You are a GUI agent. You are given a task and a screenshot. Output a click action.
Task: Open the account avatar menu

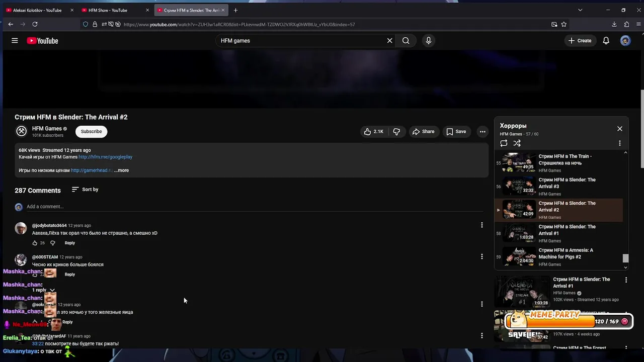pos(625,41)
